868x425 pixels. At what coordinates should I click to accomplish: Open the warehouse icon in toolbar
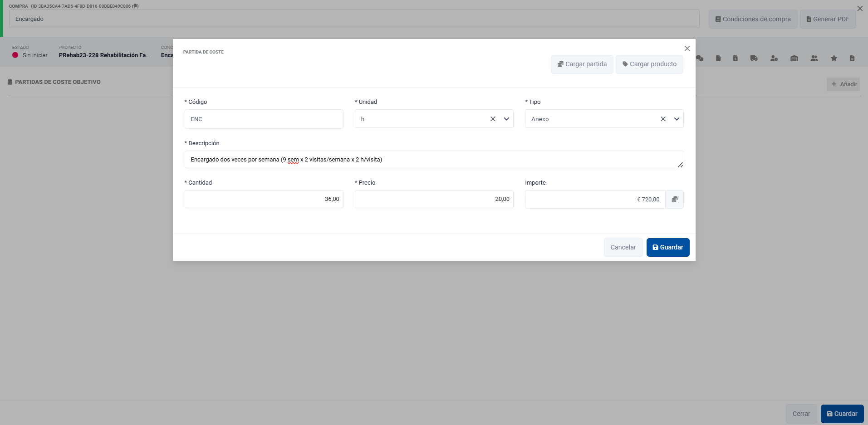point(794,58)
